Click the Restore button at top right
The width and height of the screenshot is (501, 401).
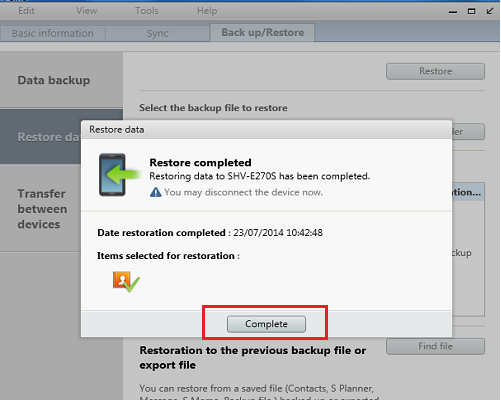435,71
